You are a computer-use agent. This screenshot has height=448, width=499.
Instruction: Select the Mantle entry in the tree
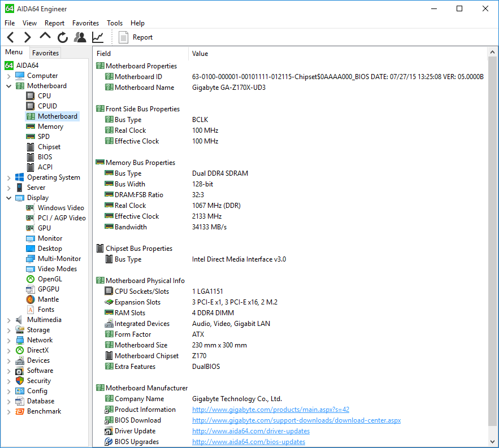(48, 299)
